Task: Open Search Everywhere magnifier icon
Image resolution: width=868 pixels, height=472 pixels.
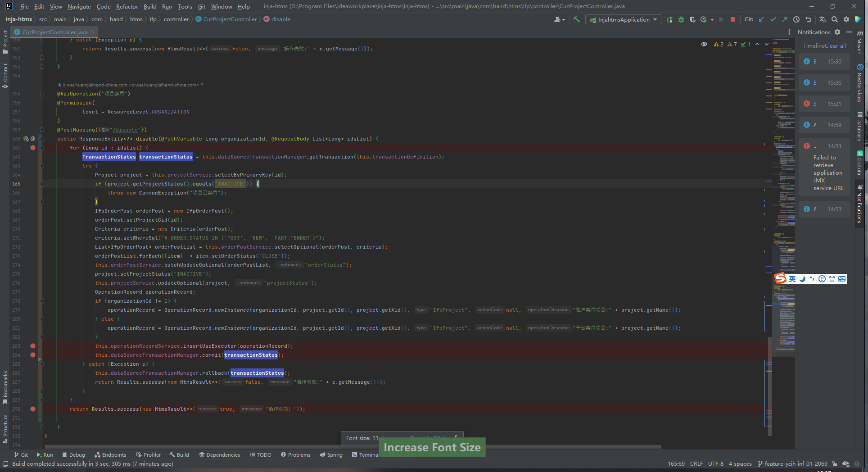Action: pos(835,19)
